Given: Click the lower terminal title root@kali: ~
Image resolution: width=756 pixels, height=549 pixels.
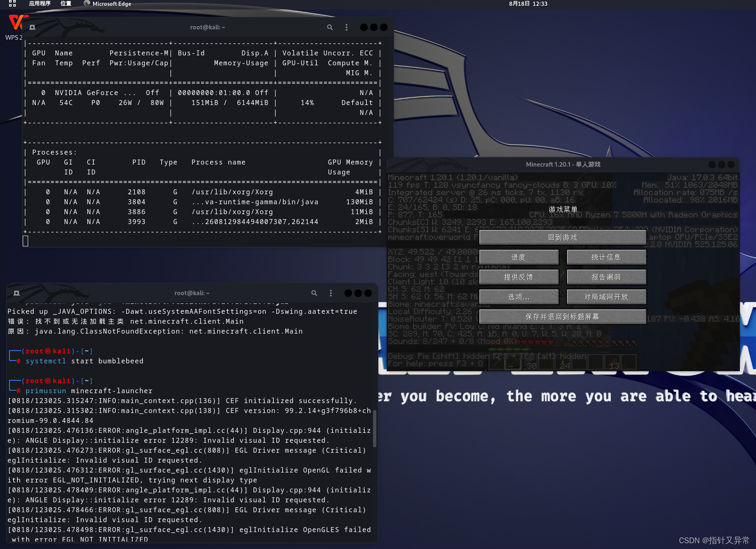Looking at the screenshot, I should tap(192, 293).
